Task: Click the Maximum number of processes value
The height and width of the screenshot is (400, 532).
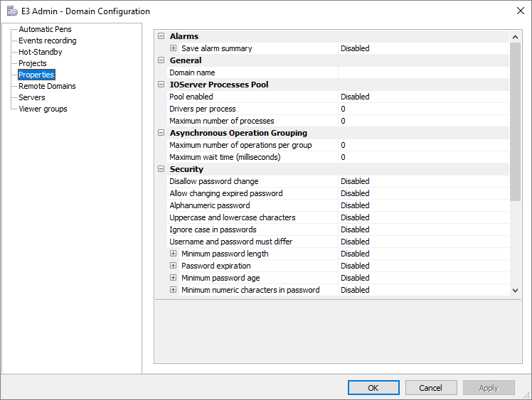Action: 424,121
